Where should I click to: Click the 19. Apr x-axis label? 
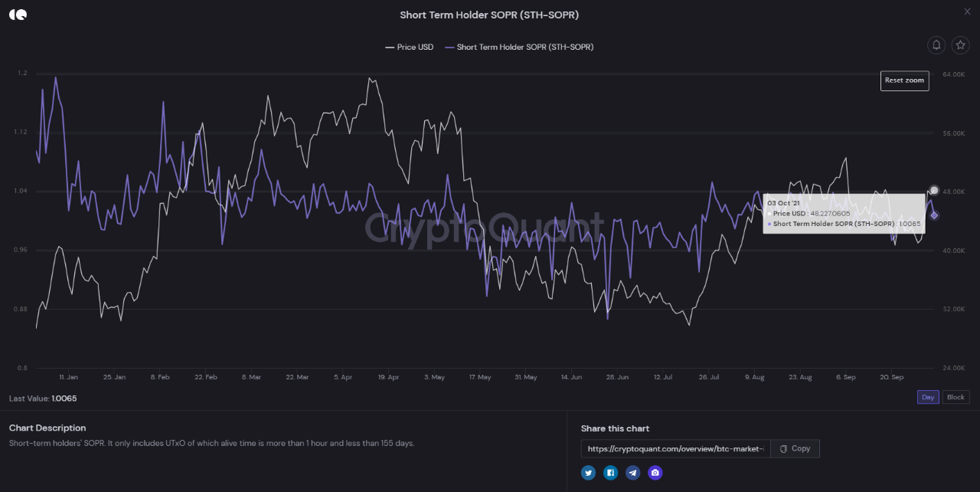(388, 377)
